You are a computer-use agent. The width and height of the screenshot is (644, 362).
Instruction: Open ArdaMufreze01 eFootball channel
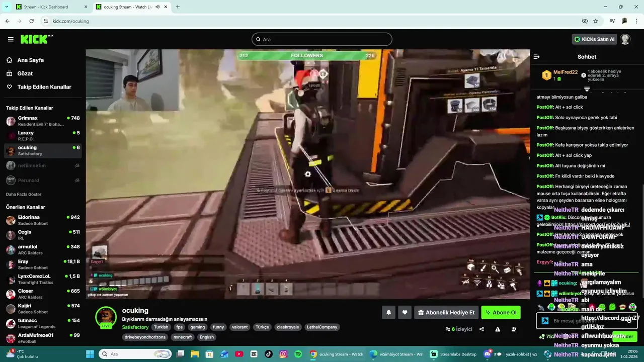tap(43, 338)
